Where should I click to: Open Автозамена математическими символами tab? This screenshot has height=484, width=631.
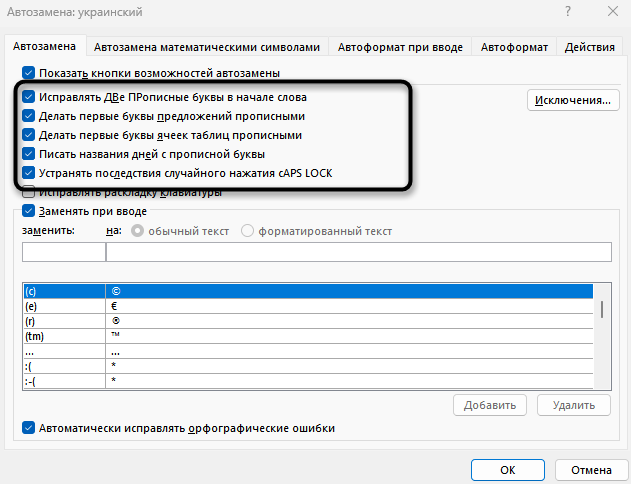point(207,47)
